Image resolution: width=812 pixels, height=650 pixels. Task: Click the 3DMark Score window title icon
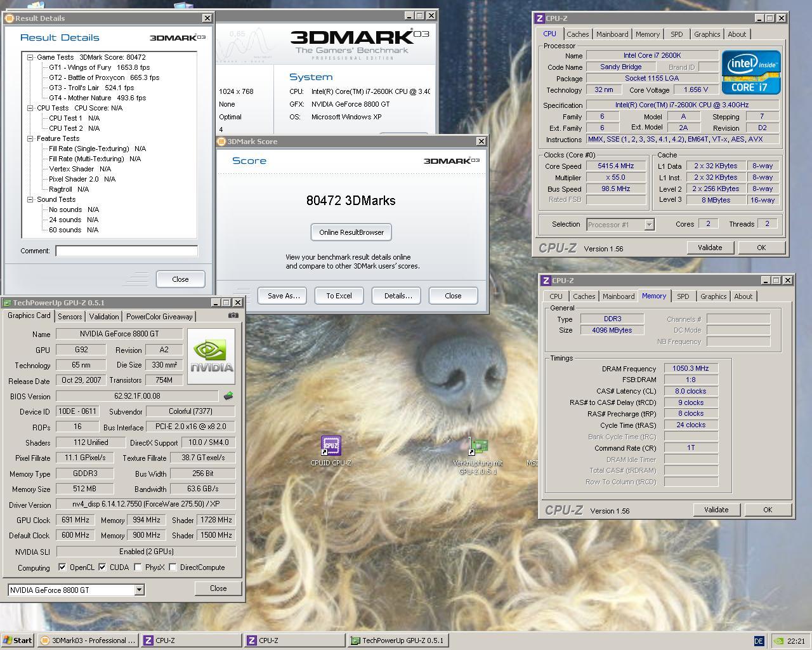pyautogui.click(x=221, y=142)
